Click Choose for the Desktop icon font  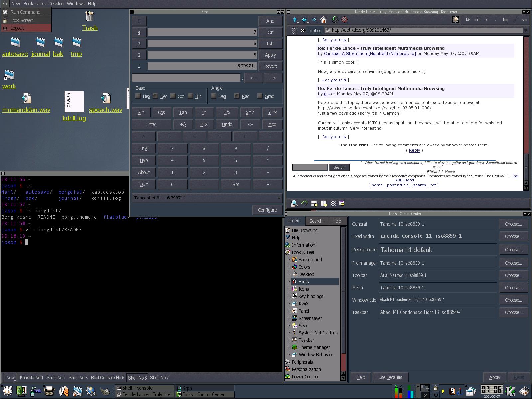[x=513, y=250]
